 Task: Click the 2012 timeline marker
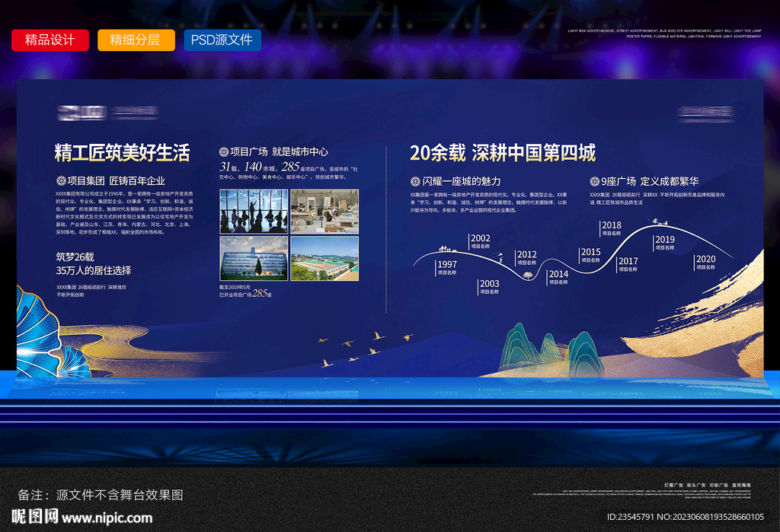(x=526, y=257)
